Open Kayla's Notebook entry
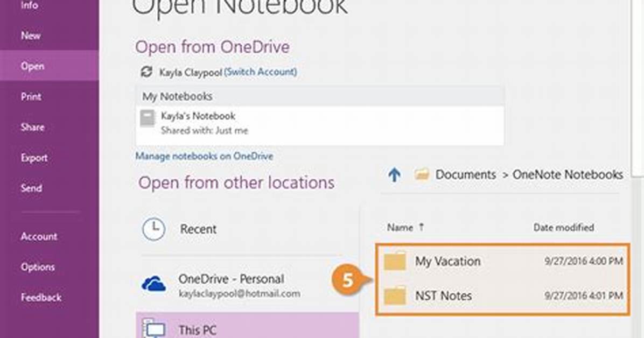The height and width of the screenshot is (338, 644). [319, 123]
